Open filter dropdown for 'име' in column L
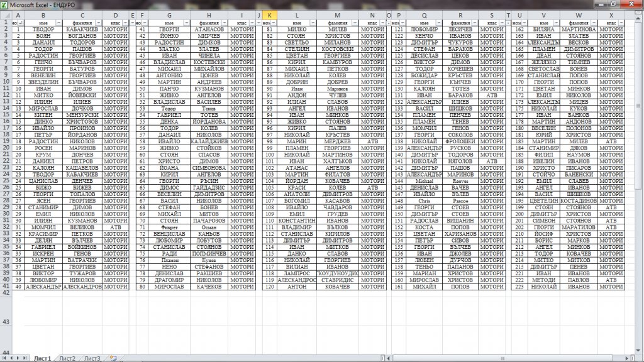Viewport: 644px width, 362px height. click(313, 23)
